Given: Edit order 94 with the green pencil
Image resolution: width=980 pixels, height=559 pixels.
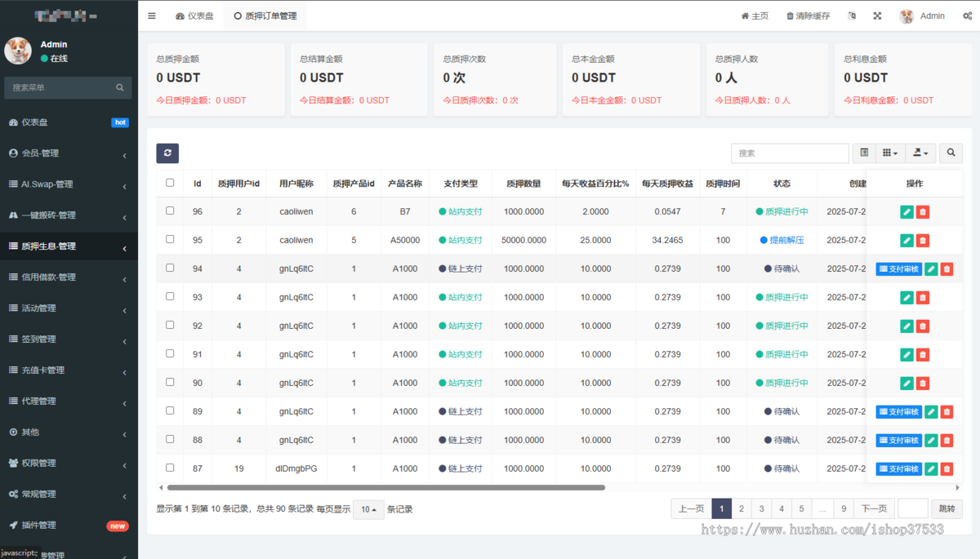Looking at the screenshot, I should 931,269.
